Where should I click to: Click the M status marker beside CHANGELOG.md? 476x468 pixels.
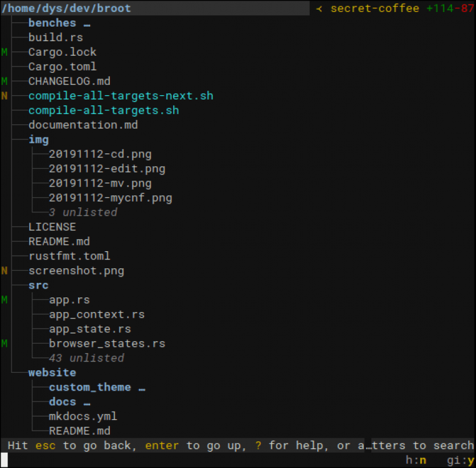[4, 81]
